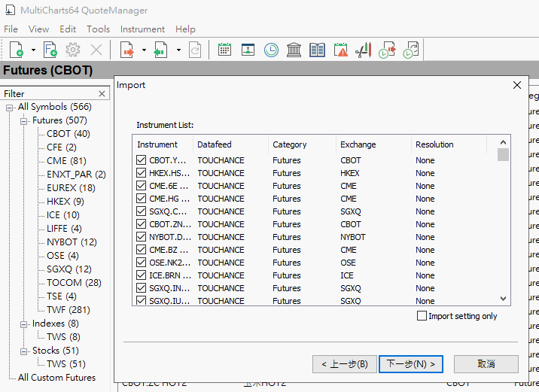539x392 pixels.
Task: Click the New Instrument toolbar icon
Action: pyautogui.click(x=17, y=50)
